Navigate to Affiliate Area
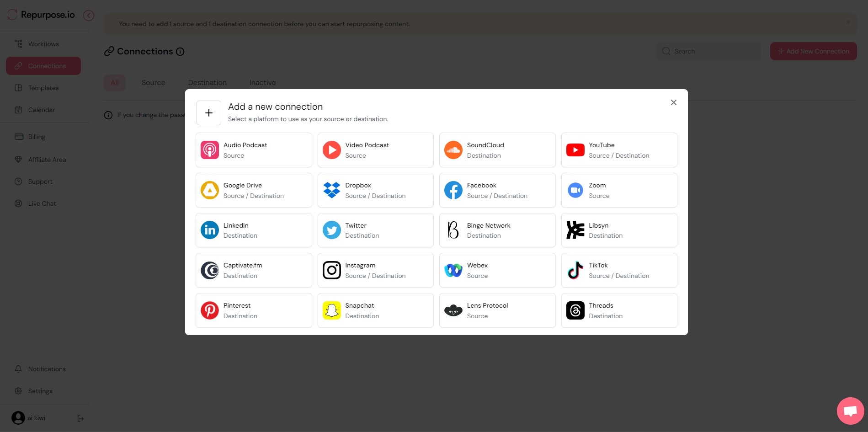Screen dimensions: 868x432 click(x=43, y=160)
